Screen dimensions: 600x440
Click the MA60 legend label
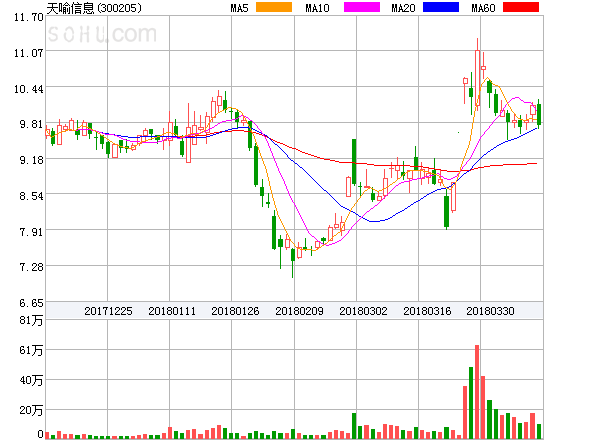(x=483, y=8)
